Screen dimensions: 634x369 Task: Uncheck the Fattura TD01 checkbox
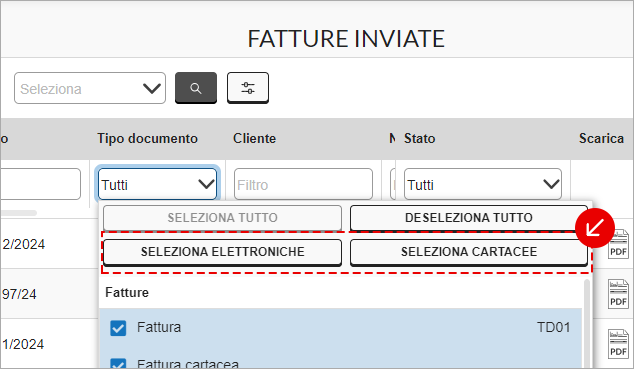[118, 328]
